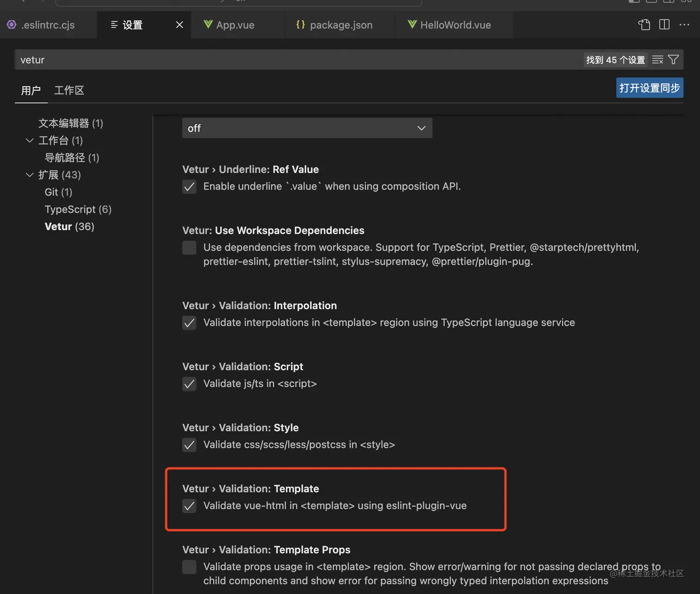This screenshot has height=594, width=700.
Task: Open the .eslintrc.cjs editor tab
Action: point(48,25)
